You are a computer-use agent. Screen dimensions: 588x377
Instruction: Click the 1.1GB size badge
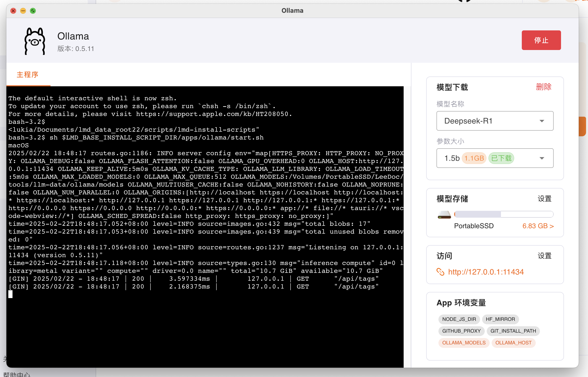(474, 158)
